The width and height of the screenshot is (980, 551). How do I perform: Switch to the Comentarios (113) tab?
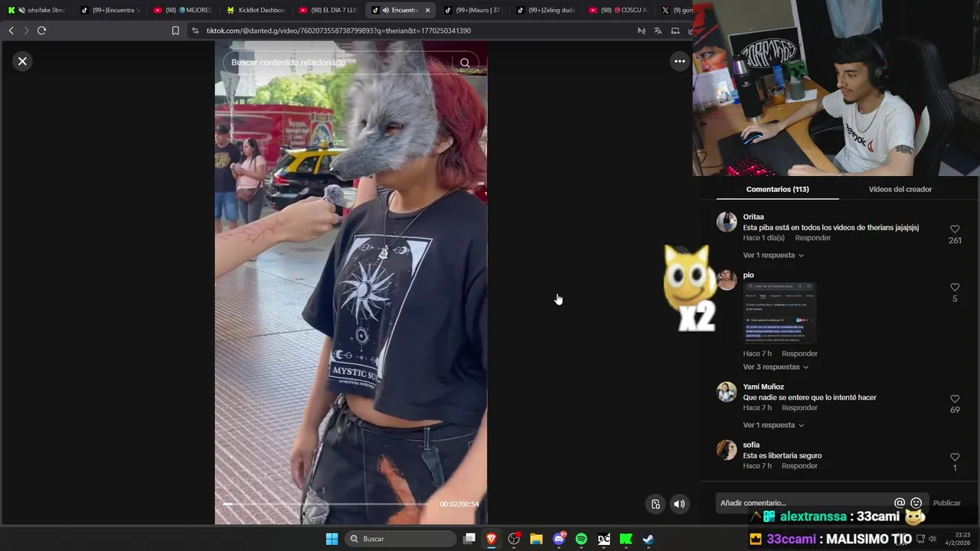tap(777, 189)
